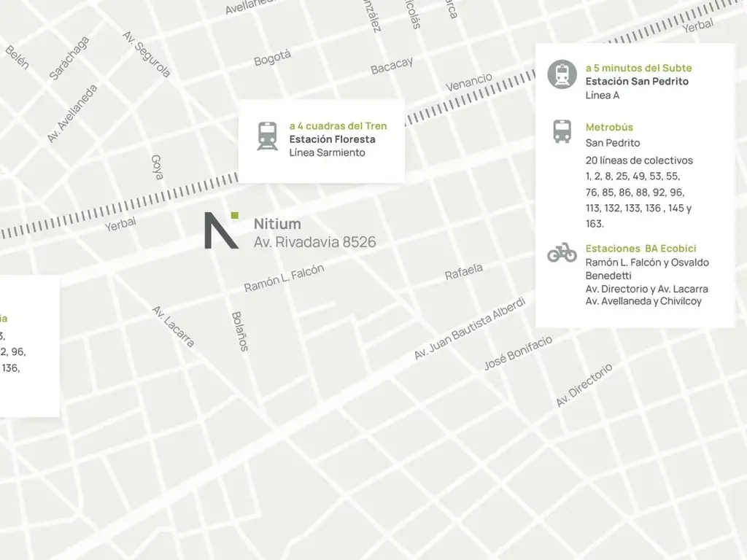Select 'a 5 minutos del Subte' heading

[x=638, y=68]
